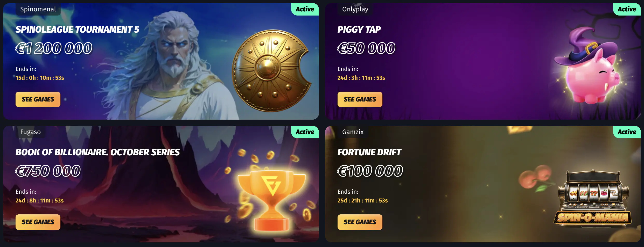The image size is (644, 247).
Task: Click the Fugaso provider label
Action: point(31,132)
